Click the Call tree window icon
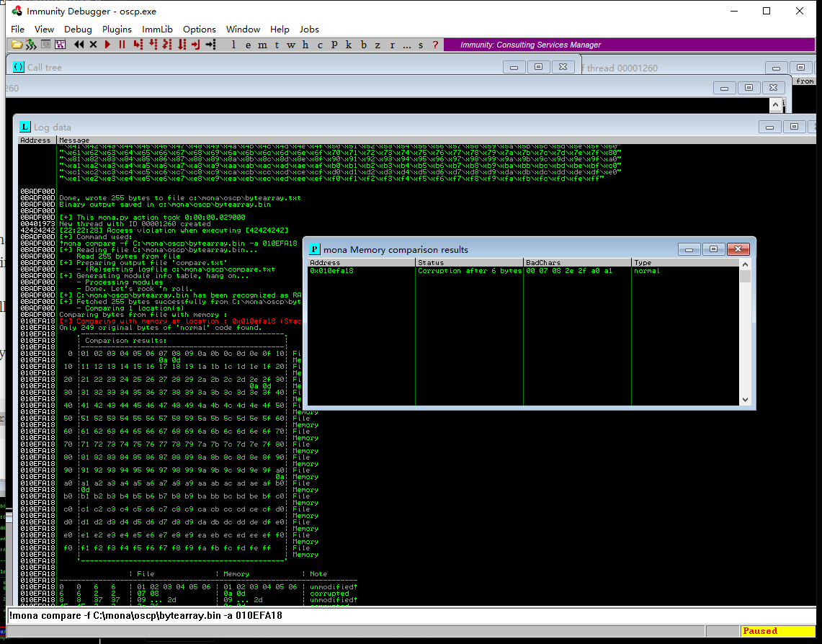The width and height of the screenshot is (822, 644). tap(18, 67)
